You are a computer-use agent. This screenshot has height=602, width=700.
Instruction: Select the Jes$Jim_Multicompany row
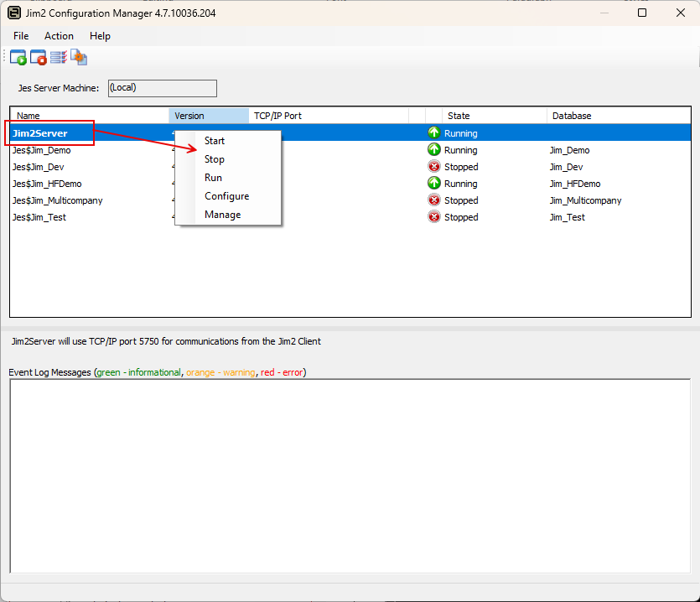[x=350, y=200]
